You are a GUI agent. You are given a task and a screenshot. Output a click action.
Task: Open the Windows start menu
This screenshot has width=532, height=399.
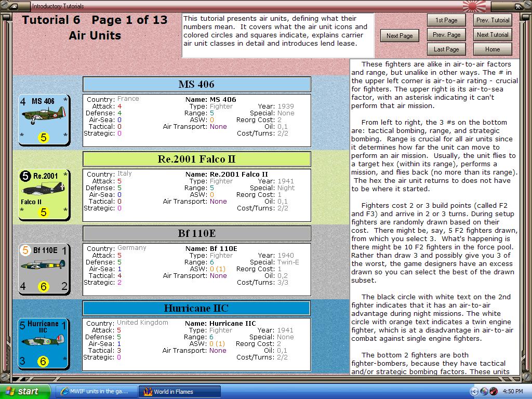click(24, 391)
